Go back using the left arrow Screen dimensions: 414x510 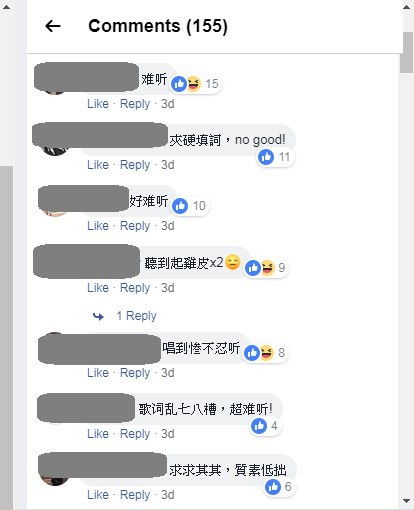[53, 26]
